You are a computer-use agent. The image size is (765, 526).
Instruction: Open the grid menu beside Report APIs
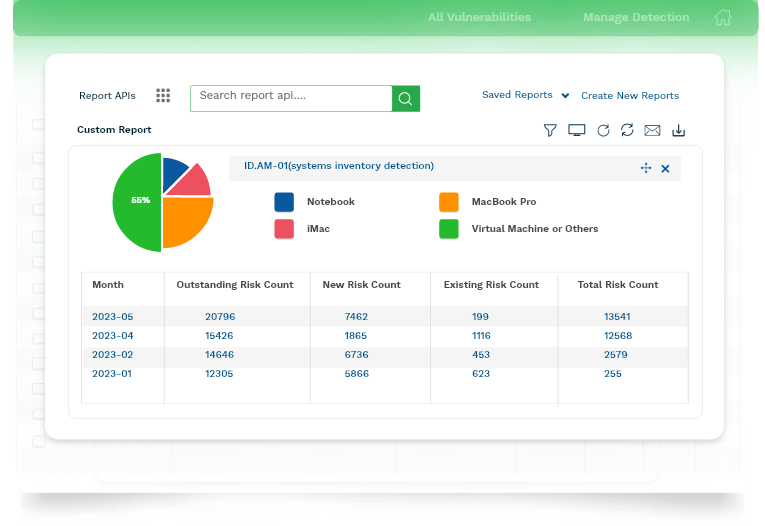point(163,96)
